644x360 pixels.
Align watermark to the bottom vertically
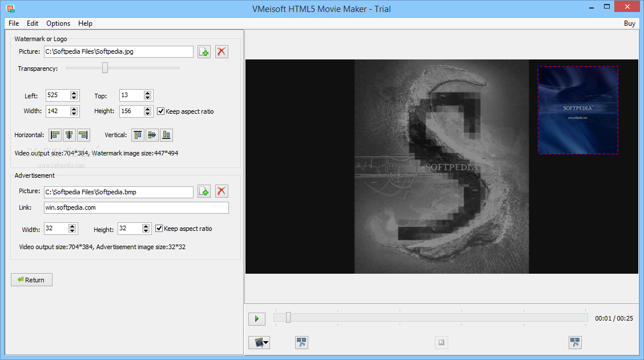(x=166, y=135)
